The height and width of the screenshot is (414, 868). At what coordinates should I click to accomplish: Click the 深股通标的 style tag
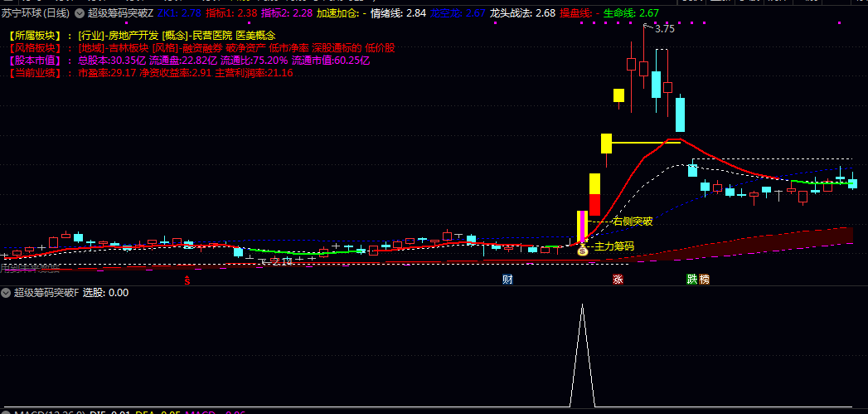pos(337,48)
